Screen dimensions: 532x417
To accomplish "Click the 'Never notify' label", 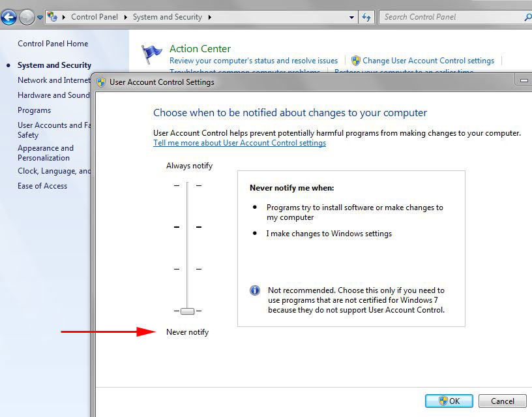I will tap(187, 332).
